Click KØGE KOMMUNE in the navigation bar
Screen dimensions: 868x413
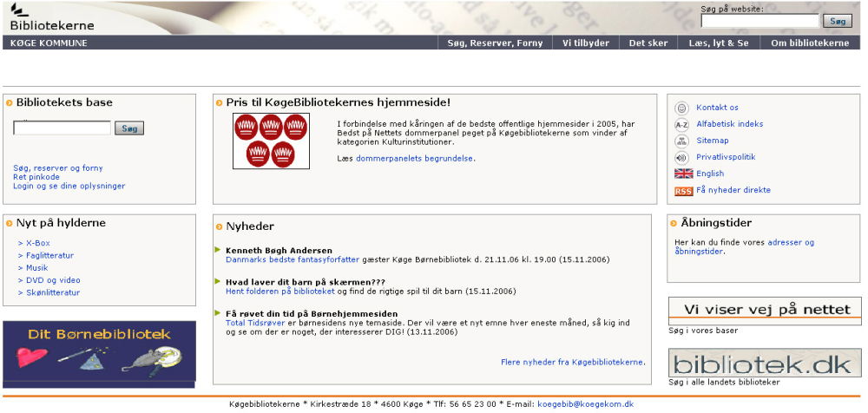(49, 43)
